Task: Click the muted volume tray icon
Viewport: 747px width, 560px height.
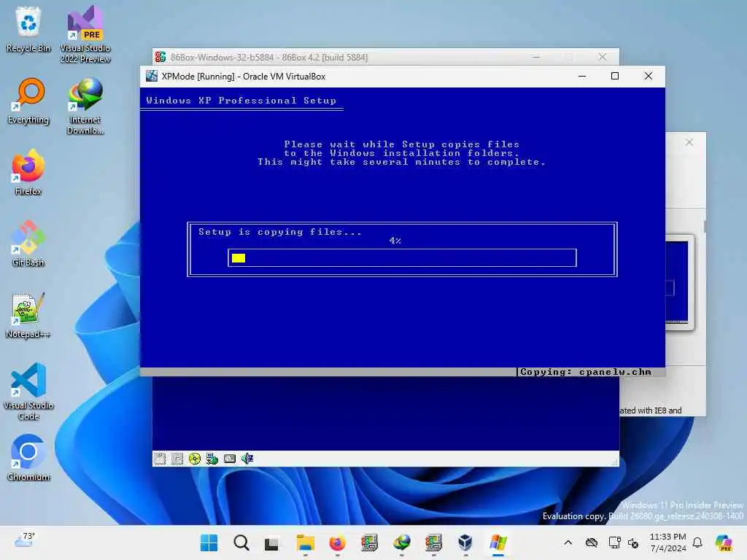Action: [x=633, y=542]
